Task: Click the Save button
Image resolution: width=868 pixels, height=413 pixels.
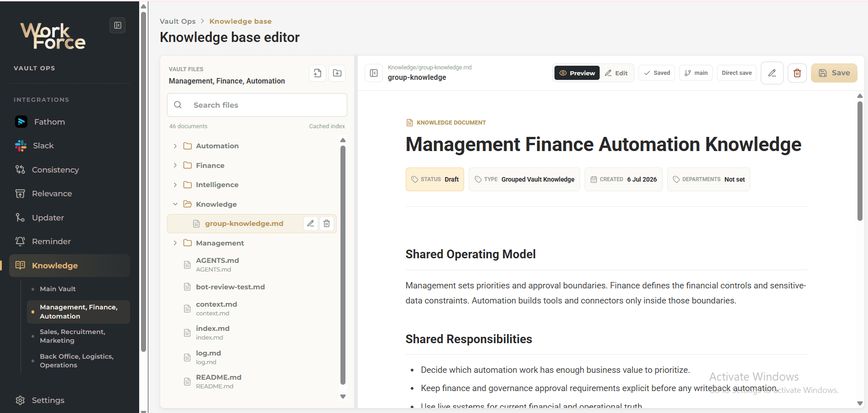Action: pos(834,73)
